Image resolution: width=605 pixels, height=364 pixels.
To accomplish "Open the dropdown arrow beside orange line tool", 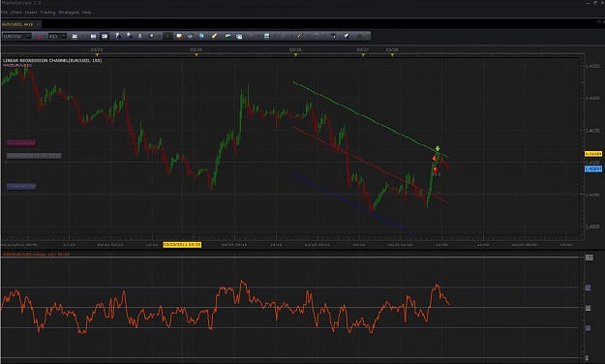I will pos(308,36).
